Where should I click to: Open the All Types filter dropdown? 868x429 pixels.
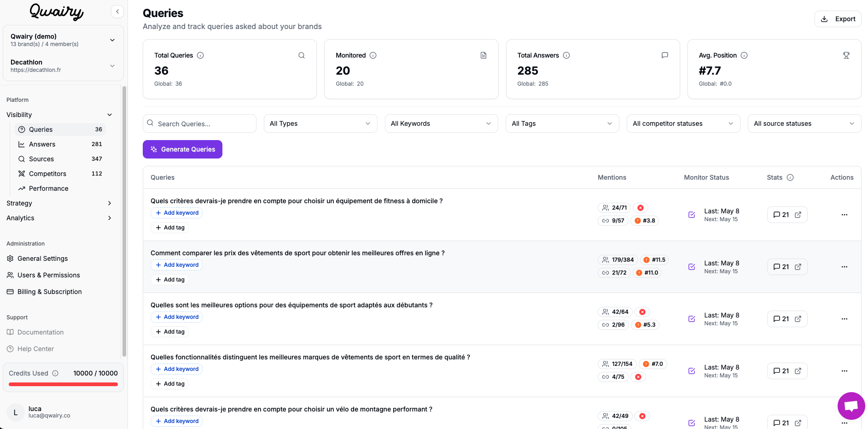coord(320,123)
